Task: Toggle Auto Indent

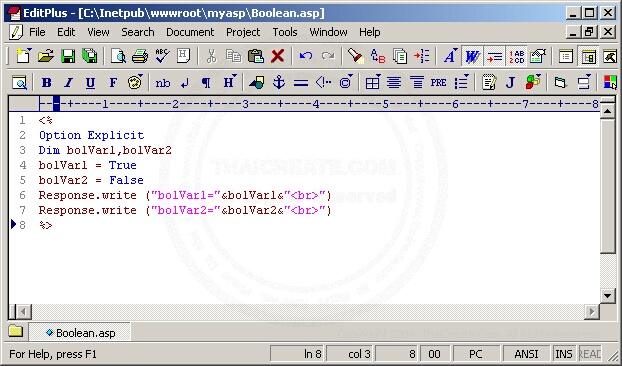Action: pyautogui.click(x=494, y=56)
